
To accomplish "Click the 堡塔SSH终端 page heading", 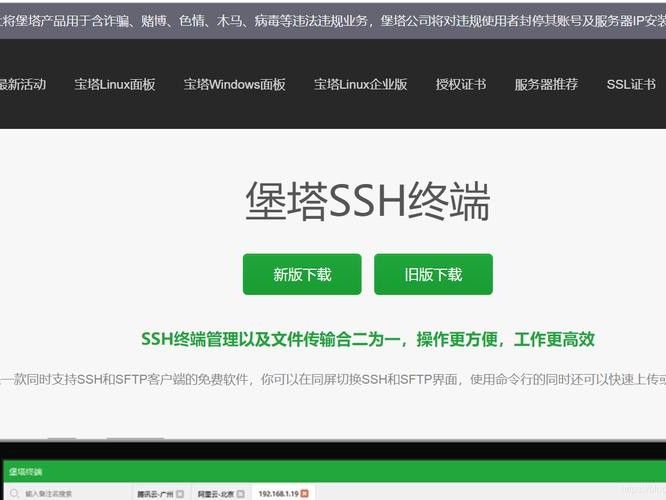I will click(x=368, y=201).
